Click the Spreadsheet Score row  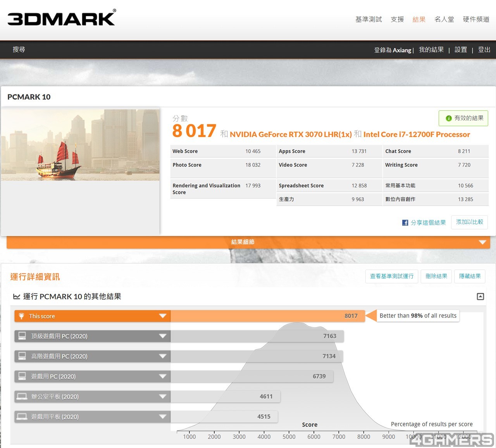coord(329,186)
